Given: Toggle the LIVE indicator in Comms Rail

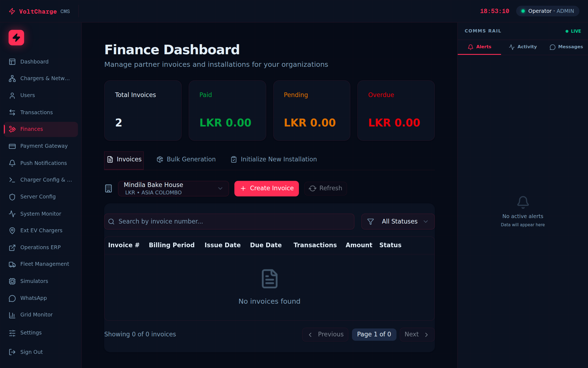Looking at the screenshot, I should 573,31.
